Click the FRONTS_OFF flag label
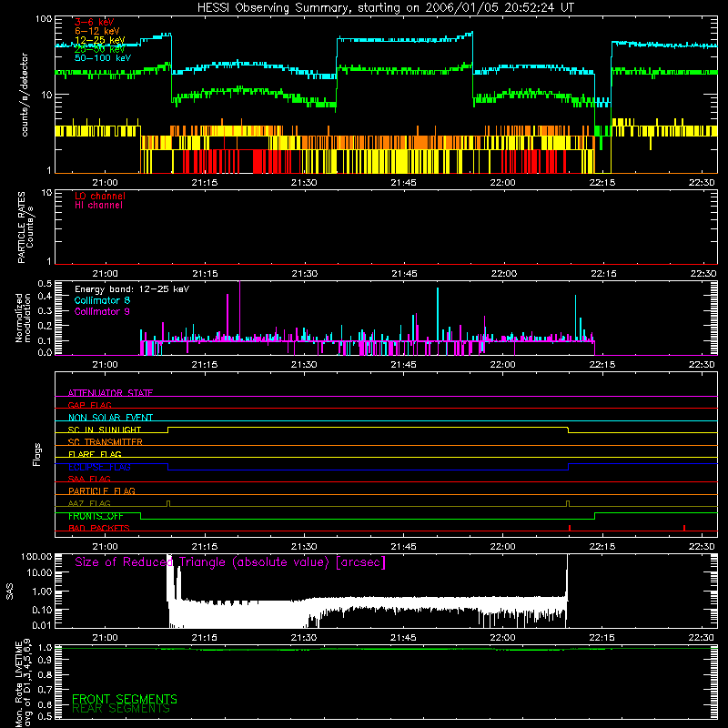This screenshot has height=728, width=728. click(x=96, y=516)
